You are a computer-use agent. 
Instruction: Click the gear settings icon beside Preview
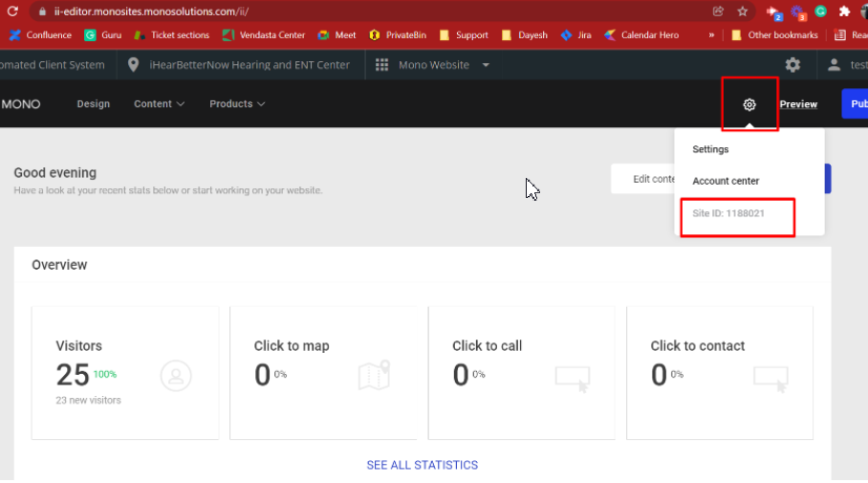pyautogui.click(x=749, y=104)
